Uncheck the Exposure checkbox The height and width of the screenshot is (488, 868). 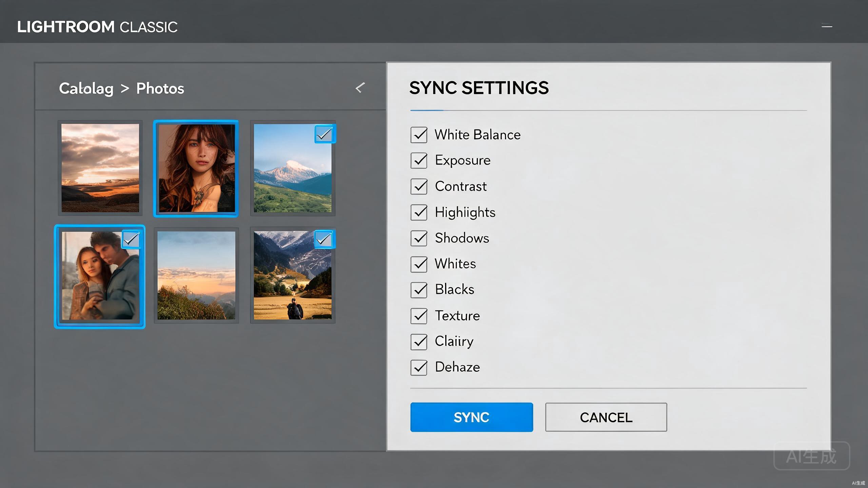click(419, 160)
